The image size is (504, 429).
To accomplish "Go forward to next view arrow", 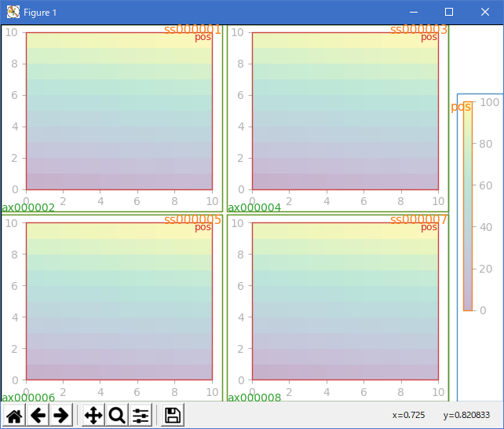I will tap(61, 415).
